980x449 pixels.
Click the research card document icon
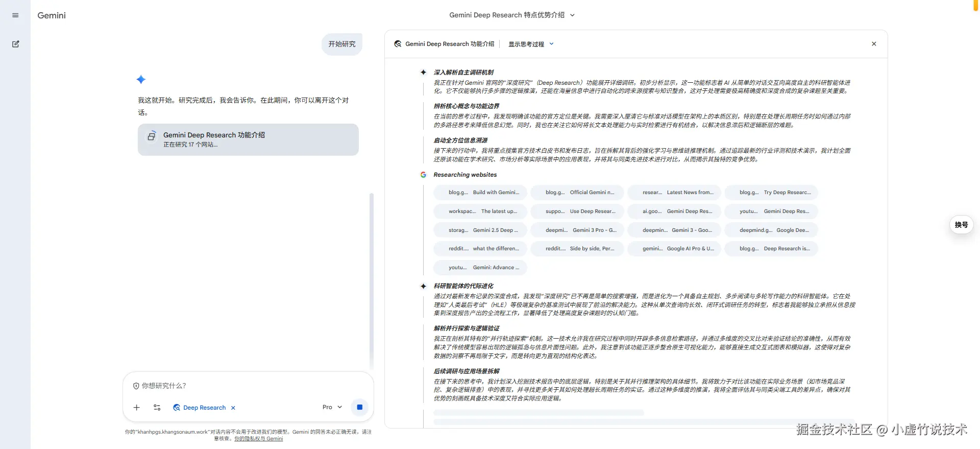(x=152, y=136)
